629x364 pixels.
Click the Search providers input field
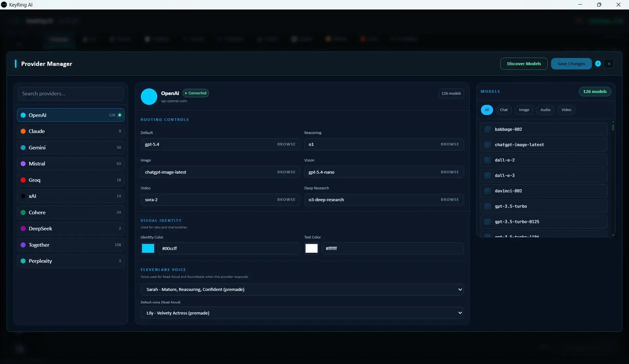(x=71, y=94)
